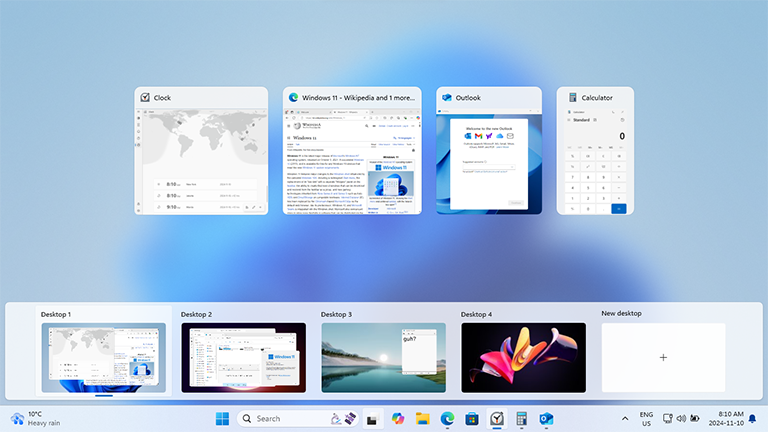Add a New desktop with the plus button
This screenshot has width=768, height=432.
tap(663, 357)
